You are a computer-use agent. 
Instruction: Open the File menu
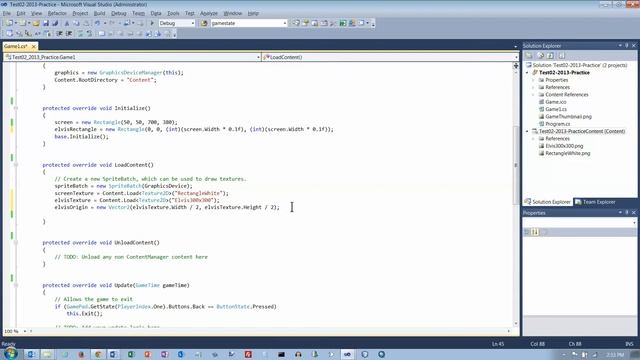7,13
